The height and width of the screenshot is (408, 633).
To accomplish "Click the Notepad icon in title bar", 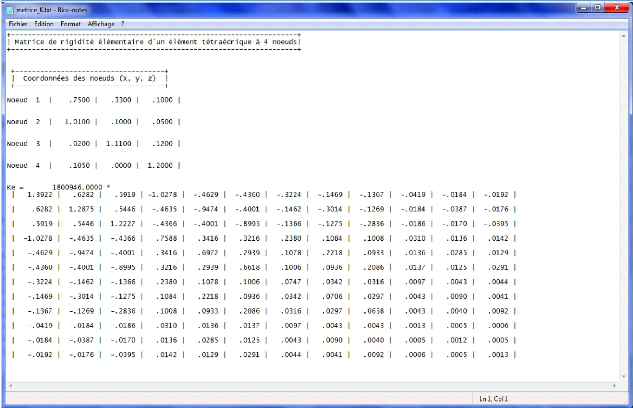I will point(9,8).
